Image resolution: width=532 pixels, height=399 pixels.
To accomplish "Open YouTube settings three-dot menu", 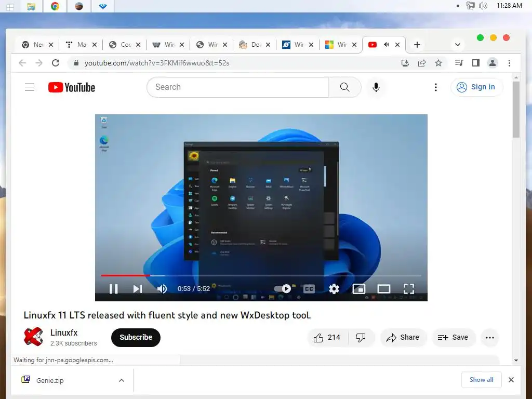I will coord(436,87).
